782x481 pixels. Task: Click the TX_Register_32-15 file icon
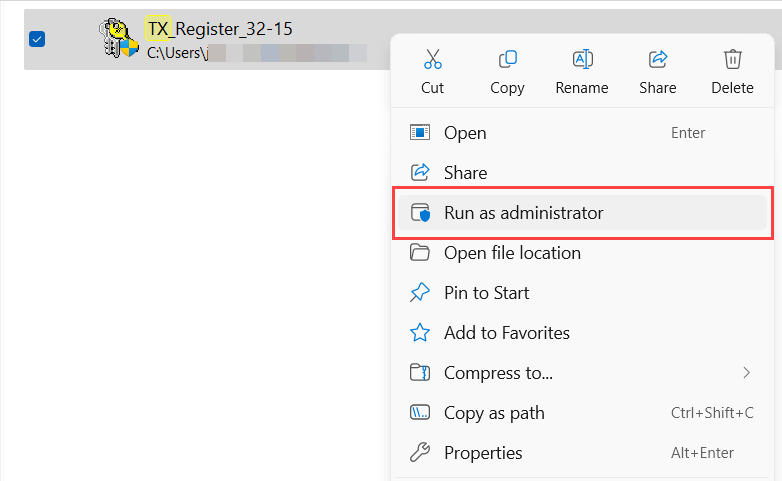click(x=117, y=40)
